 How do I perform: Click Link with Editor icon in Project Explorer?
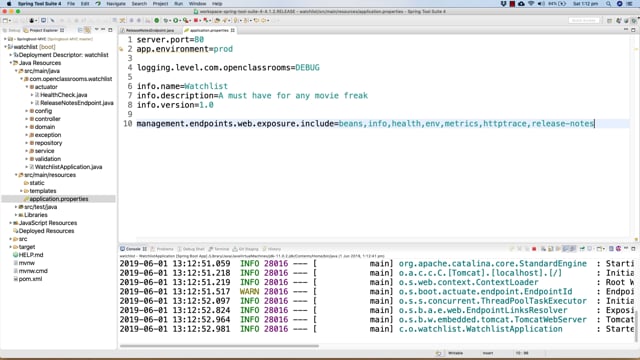[88, 30]
